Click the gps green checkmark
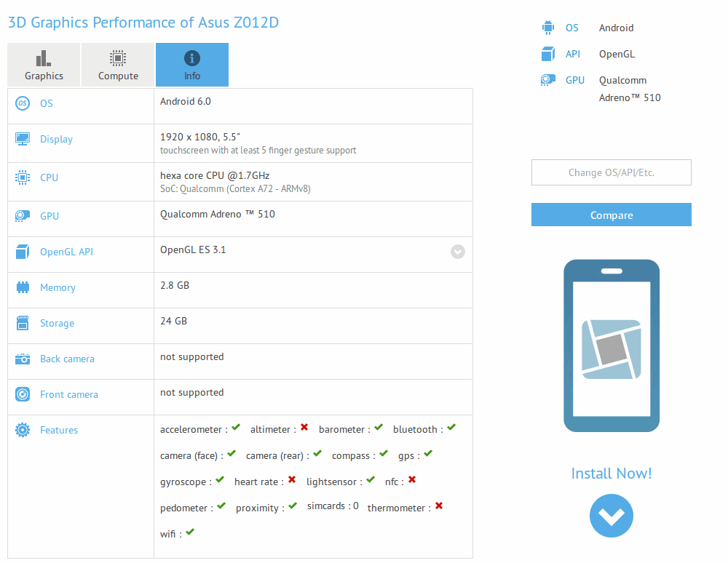728x563 pixels. 427,453
